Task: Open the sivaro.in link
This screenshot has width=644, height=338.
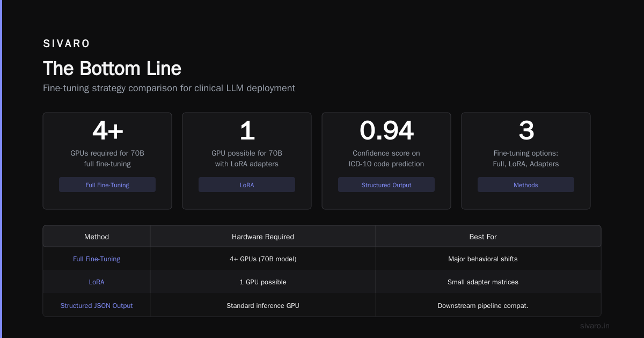Action: (595, 326)
